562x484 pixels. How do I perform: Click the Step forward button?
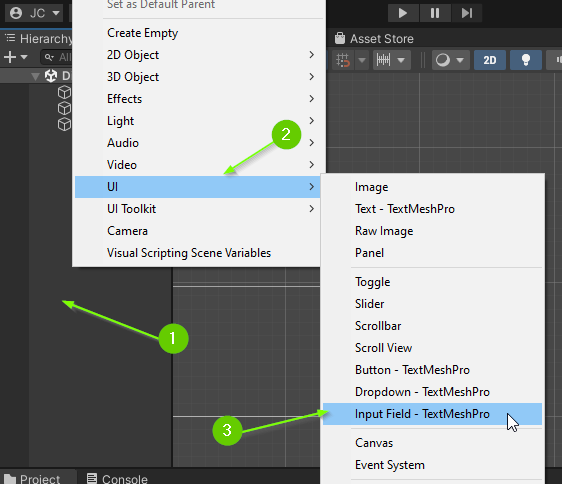466,13
